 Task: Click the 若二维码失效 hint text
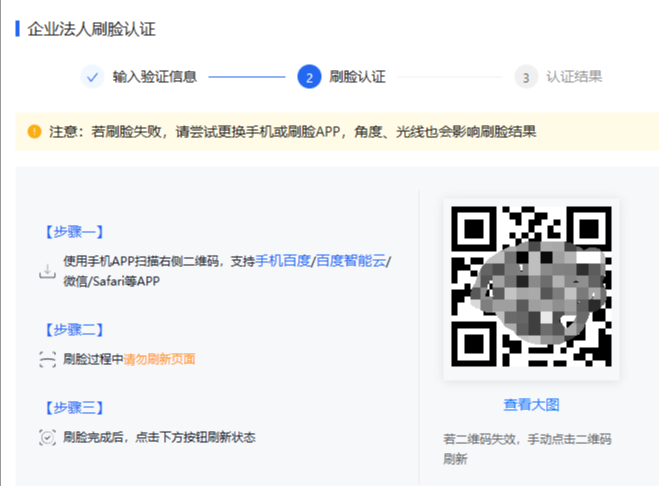[527, 449]
